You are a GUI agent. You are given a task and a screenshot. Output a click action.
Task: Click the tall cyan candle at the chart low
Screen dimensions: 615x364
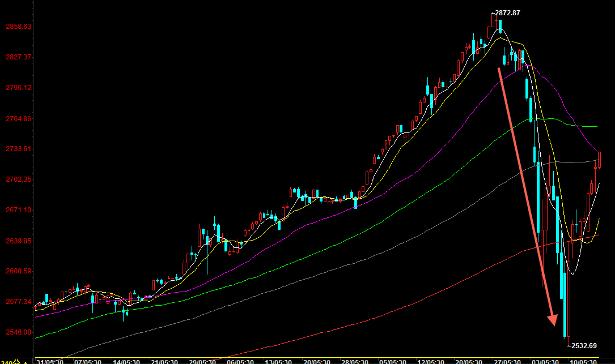(565, 305)
